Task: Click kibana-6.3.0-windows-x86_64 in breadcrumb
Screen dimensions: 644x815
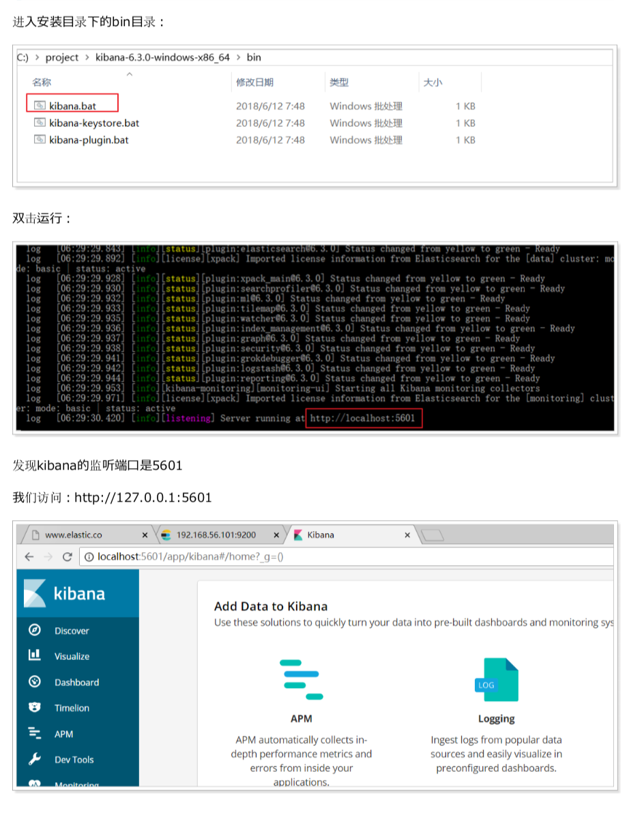Action: (162, 57)
